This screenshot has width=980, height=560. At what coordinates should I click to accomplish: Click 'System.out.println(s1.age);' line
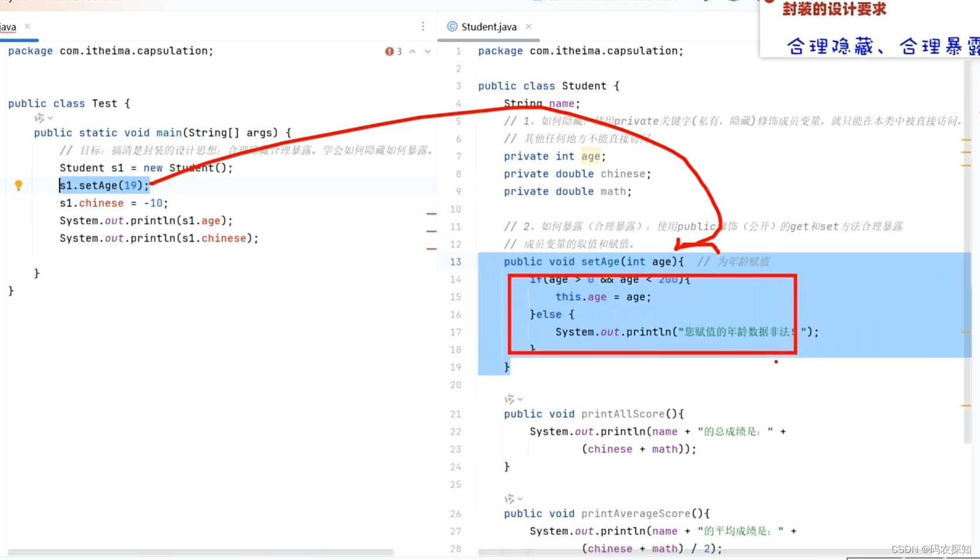(x=146, y=221)
